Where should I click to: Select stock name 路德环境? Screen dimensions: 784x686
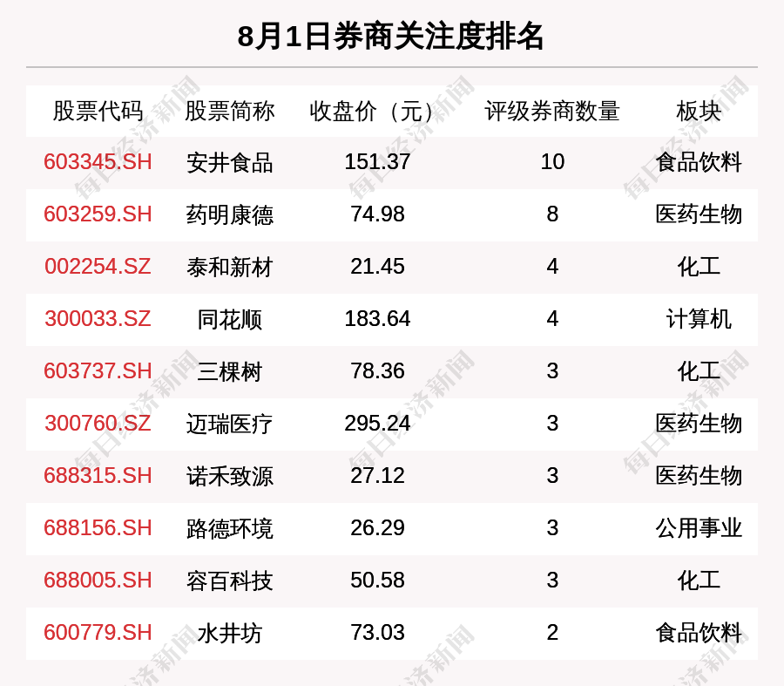[x=229, y=529]
